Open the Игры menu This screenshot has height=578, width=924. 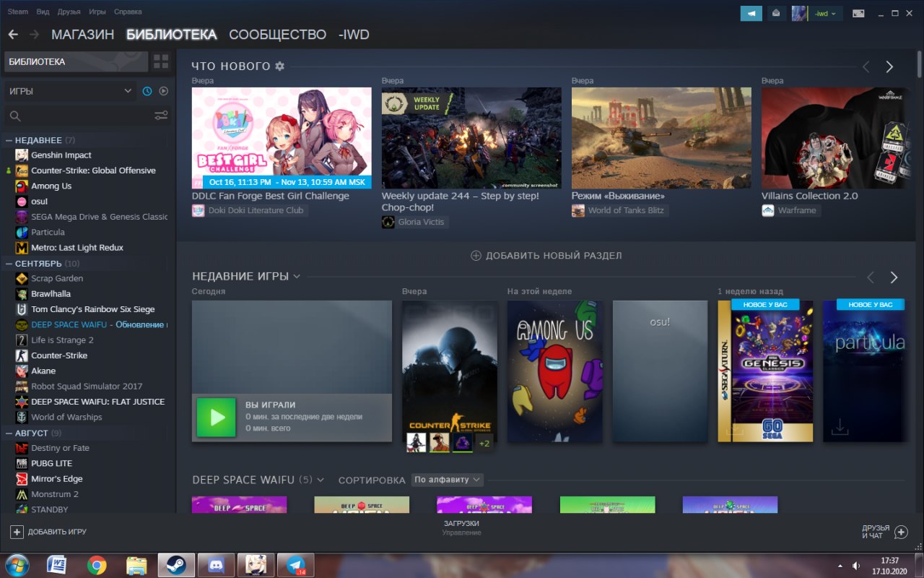point(97,12)
